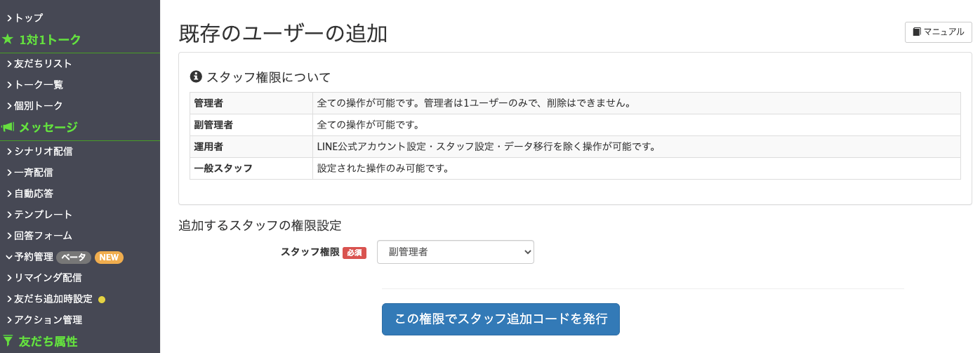Image resolution: width=980 pixels, height=353 pixels.
Task: Open the マニュアル button
Action: pyautogui.click(x=939, y=32)
